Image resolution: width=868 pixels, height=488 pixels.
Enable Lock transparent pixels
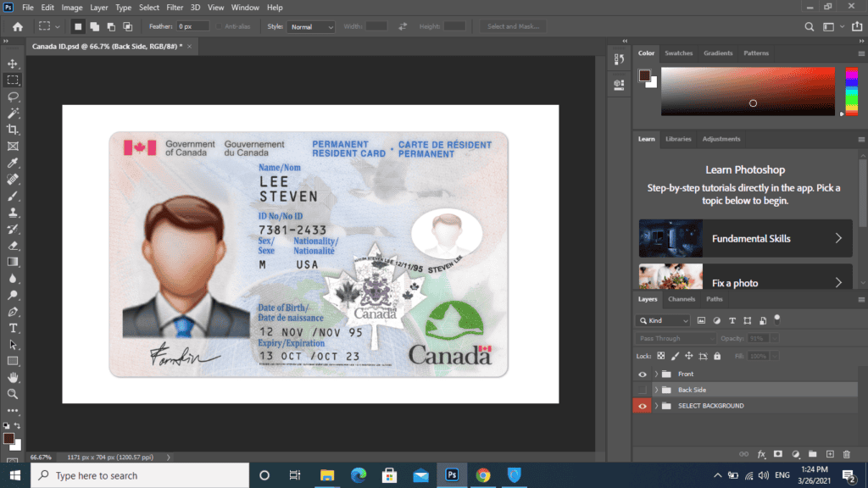coord(659,355)
